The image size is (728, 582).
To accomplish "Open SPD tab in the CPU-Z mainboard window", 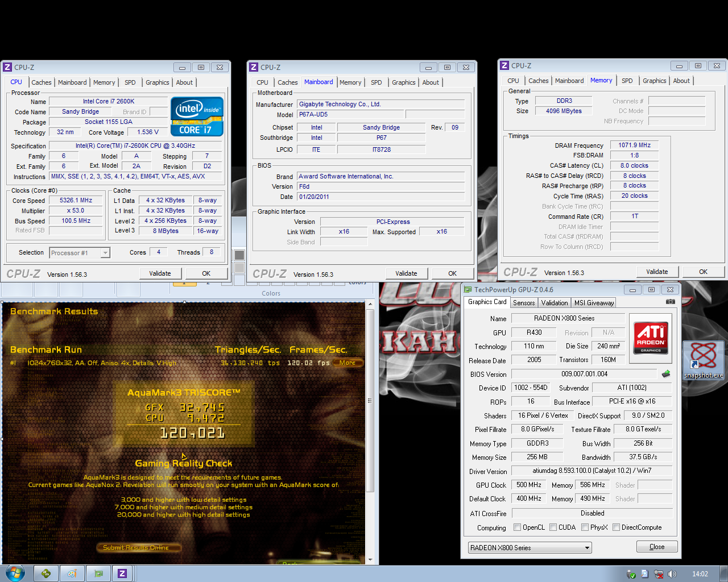I will [377, 82].
